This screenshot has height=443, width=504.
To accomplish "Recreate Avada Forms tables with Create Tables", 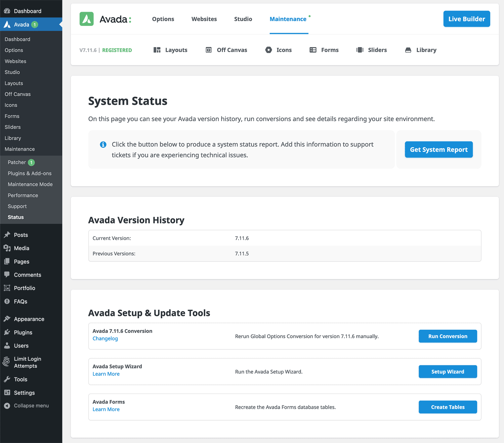I will 448,407.
